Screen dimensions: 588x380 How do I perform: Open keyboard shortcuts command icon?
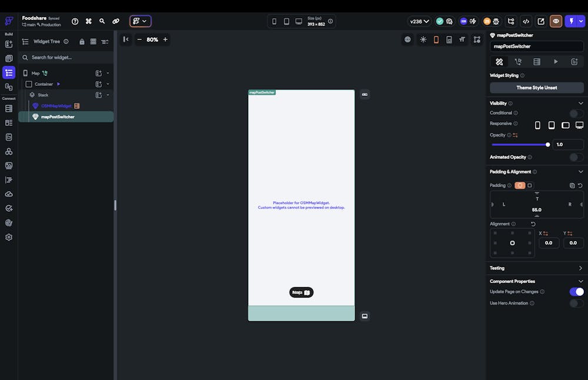click(89, 21)
